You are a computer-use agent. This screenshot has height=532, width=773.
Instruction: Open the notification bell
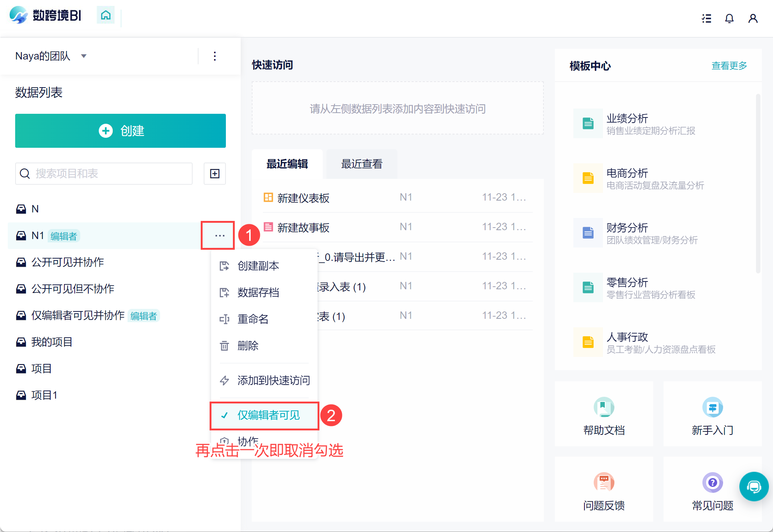coord(729,18)
